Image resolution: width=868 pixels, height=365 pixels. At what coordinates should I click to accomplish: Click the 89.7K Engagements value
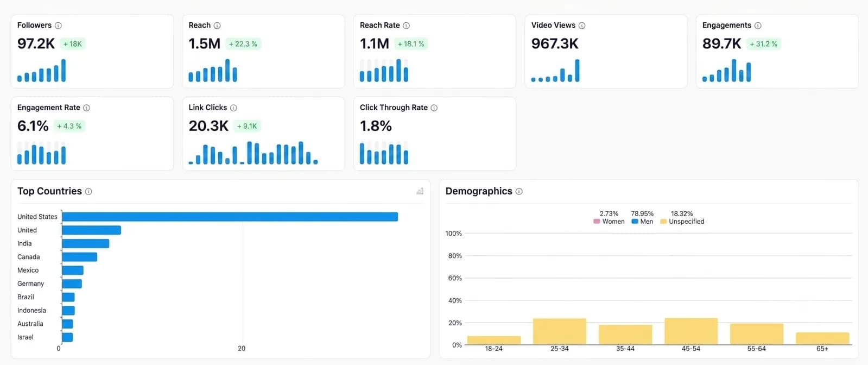coord(721,43)
